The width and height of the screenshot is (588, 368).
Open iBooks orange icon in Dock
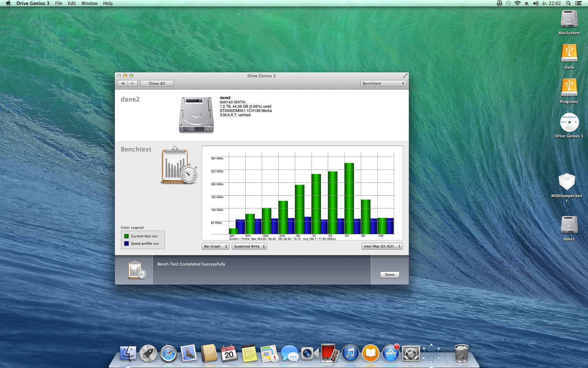click(370, 354)
